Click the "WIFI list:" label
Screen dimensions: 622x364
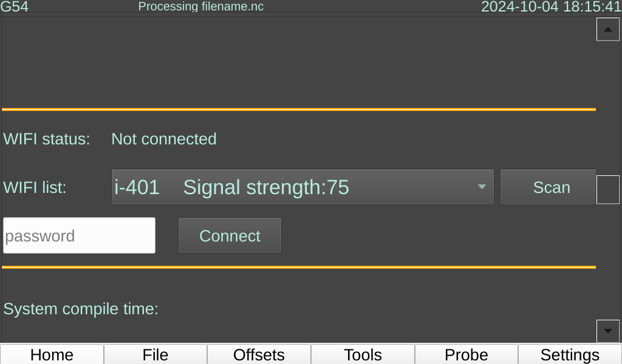point(35,187)
